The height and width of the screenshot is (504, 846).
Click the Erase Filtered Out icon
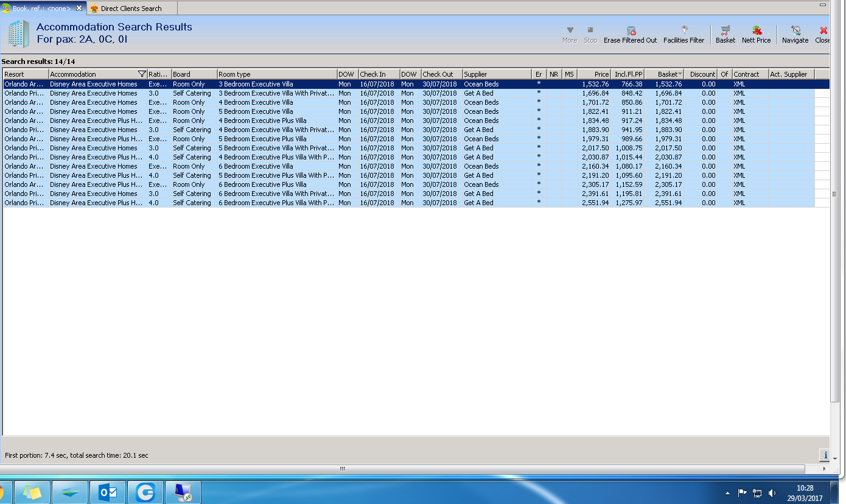[x=631, y=35]
